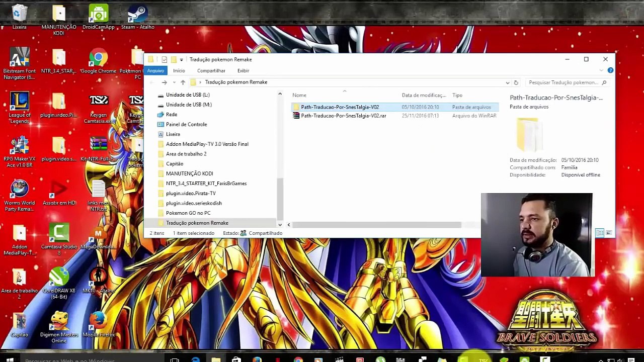Select Kit-NTR-Full WinRAR archive on desktop
This screenshot has width=644, height=362.
(x=99, y=149)
